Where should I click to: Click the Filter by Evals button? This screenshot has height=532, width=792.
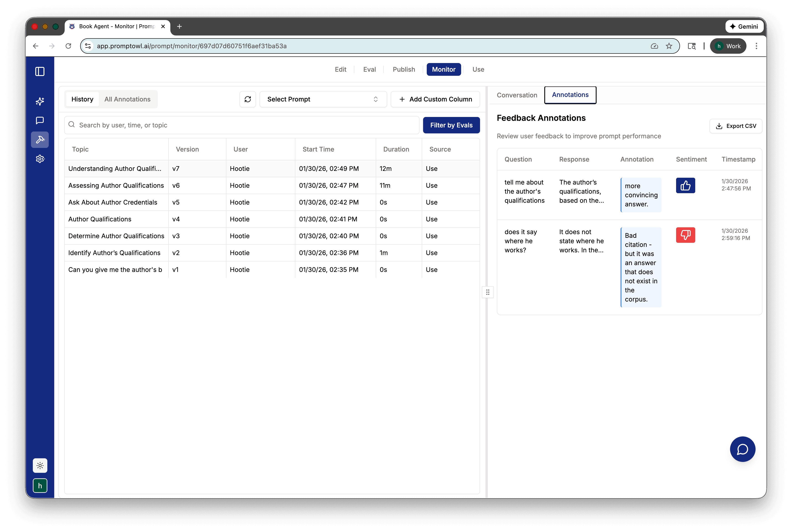click(x=451, y=125)
